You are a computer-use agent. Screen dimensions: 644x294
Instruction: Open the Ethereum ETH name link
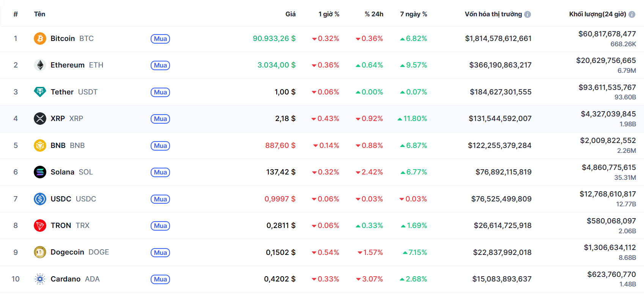tap(77, 65)
